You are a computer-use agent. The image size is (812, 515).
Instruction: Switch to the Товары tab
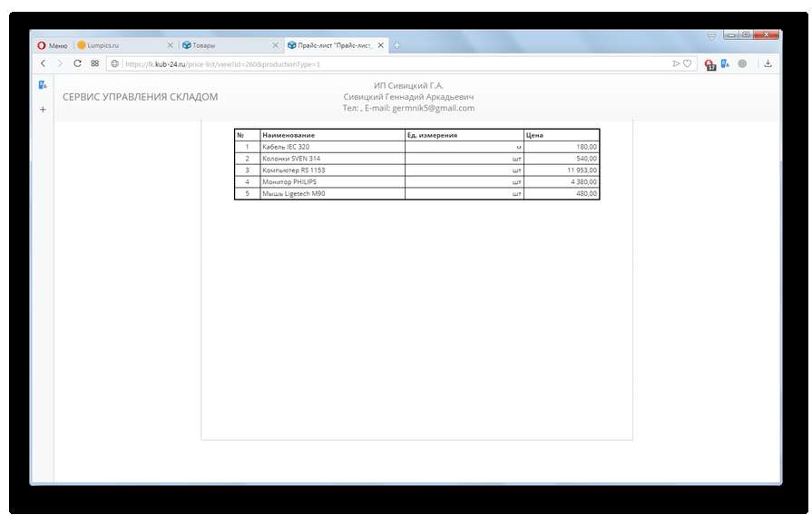pyautogui.click(x=230, y=45)
